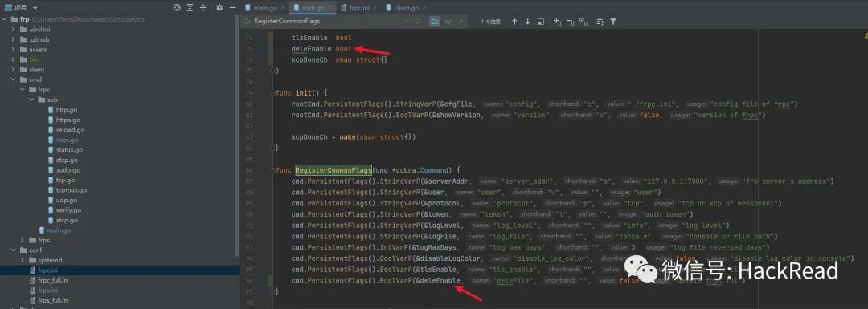Click Add Selection for Next Occurrence icon

pyautogui.click(x=558, y=22)
